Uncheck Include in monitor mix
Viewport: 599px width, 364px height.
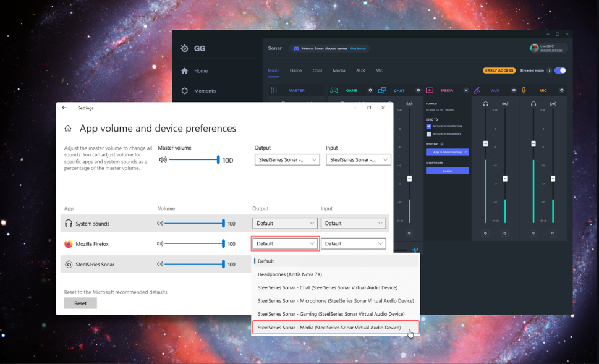428,127
